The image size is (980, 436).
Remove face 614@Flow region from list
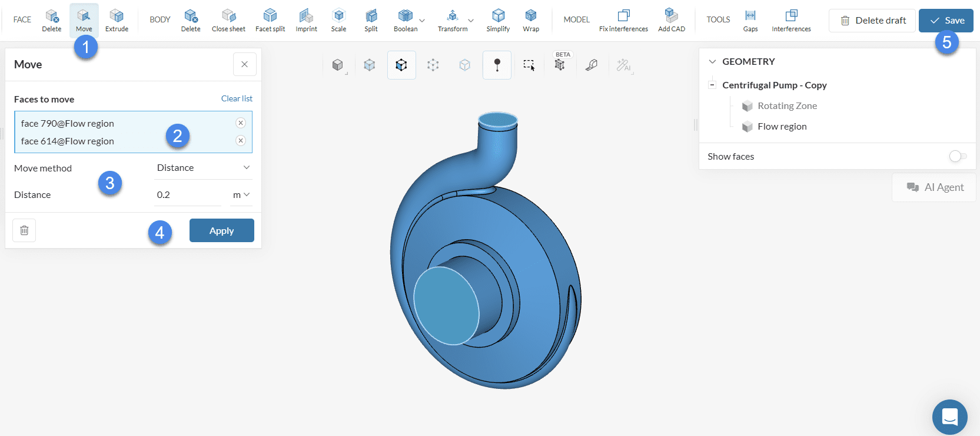(240, 140)
